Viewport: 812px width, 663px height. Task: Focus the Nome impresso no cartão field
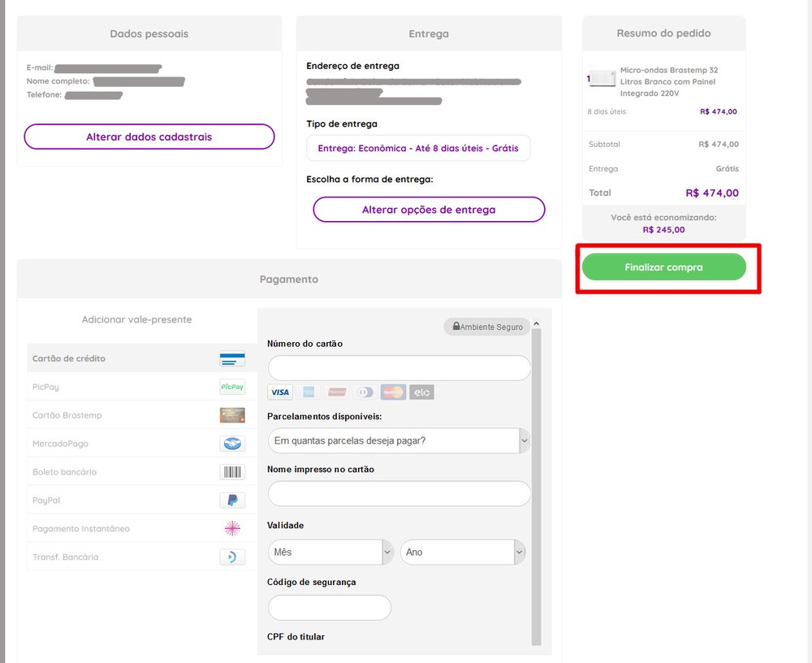400,493
